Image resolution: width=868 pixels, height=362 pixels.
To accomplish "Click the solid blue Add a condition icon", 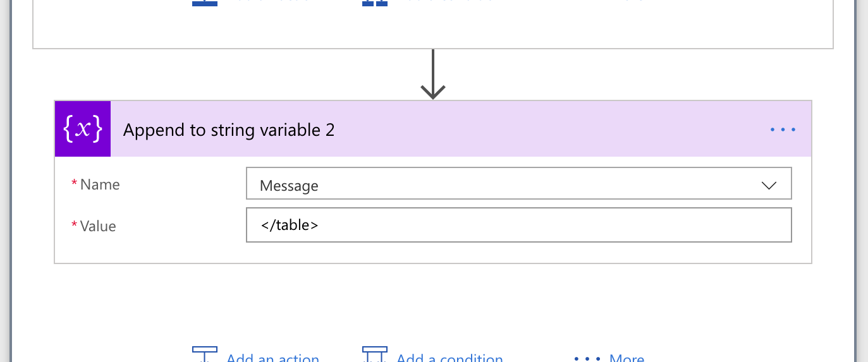I will (x=374, y=3).
